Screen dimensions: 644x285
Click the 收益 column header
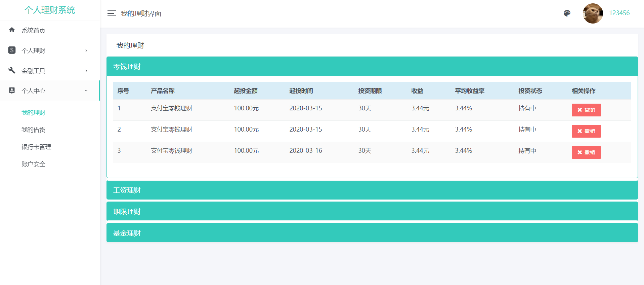tap(417, 91)
